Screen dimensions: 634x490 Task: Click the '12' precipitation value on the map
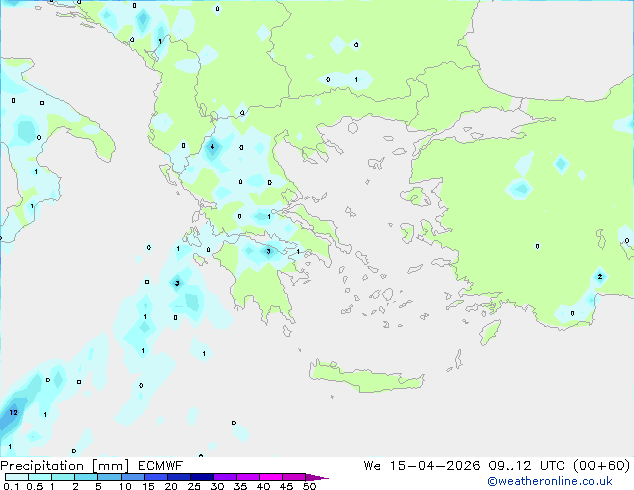coord(13,412)
